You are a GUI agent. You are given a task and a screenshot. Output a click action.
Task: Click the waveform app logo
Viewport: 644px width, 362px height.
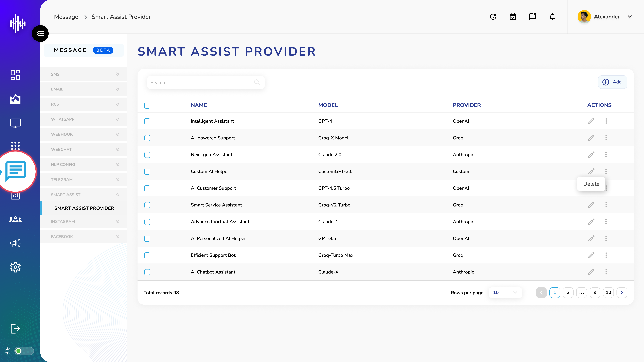(18, 23)
